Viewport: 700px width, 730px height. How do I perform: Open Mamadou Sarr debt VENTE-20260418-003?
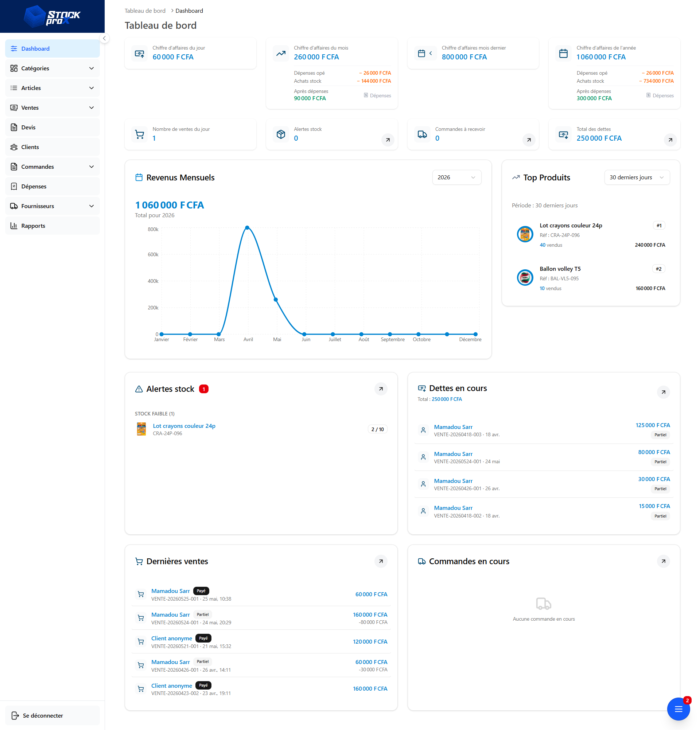pos(544,430)
